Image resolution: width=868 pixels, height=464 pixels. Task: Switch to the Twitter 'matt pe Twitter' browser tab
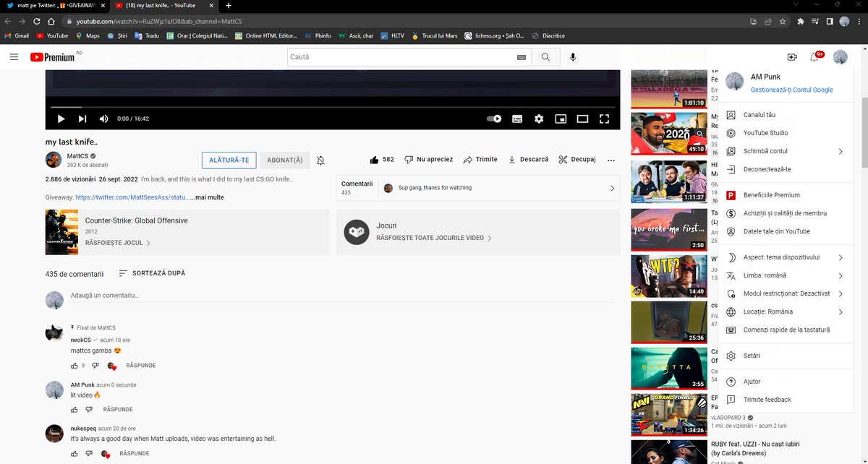coord(54,5)
